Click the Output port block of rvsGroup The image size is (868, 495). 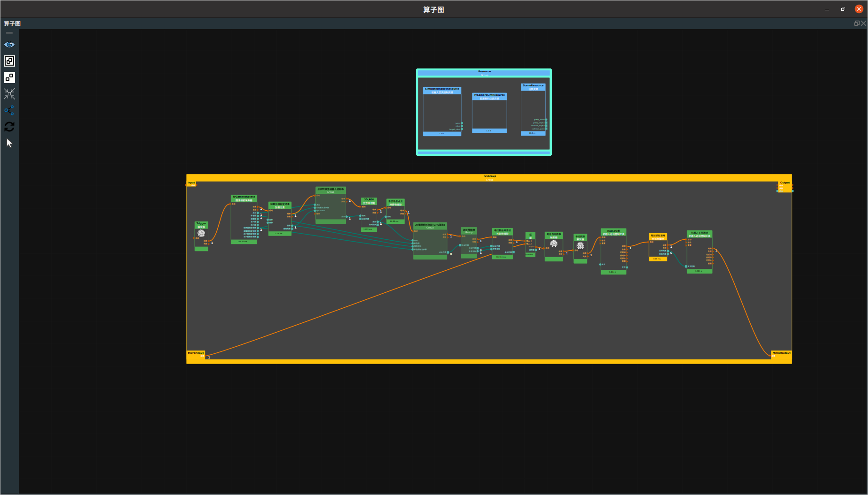(784, 186)
